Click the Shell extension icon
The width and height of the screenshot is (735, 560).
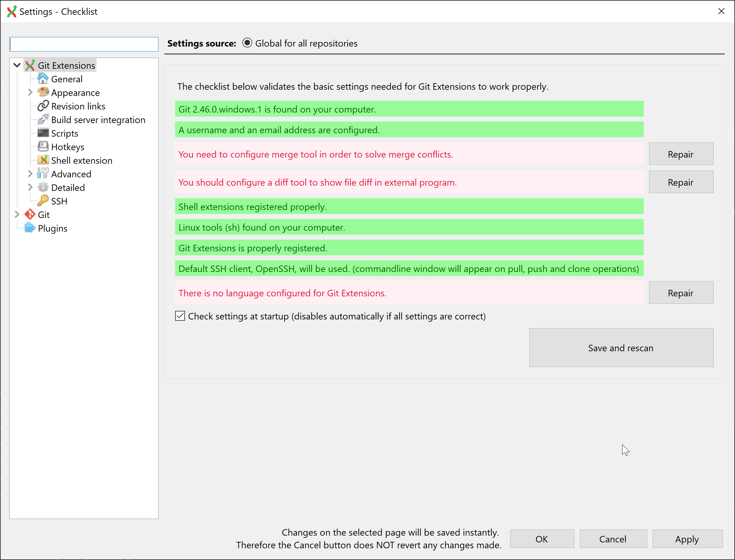[x=43, y=160]
